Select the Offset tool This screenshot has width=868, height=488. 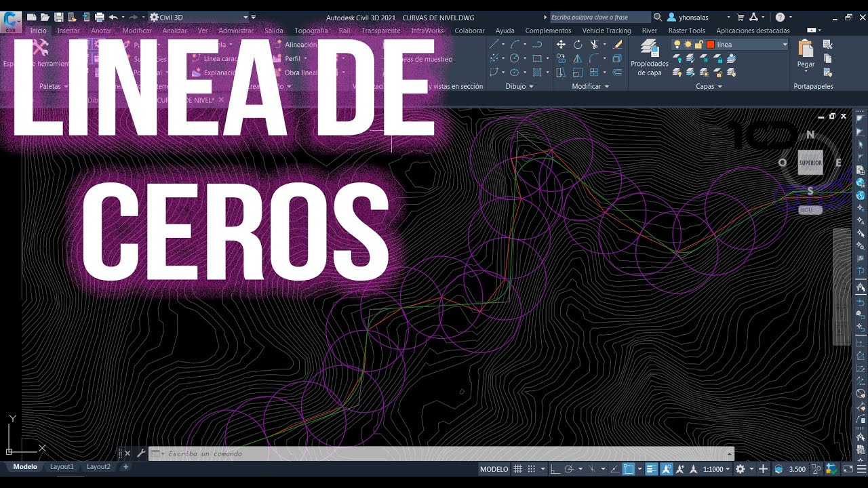[618, 73]
